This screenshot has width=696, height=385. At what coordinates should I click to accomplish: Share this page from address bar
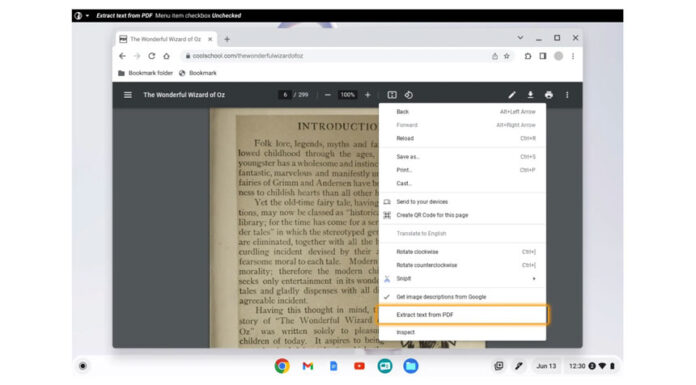(494, 56)
